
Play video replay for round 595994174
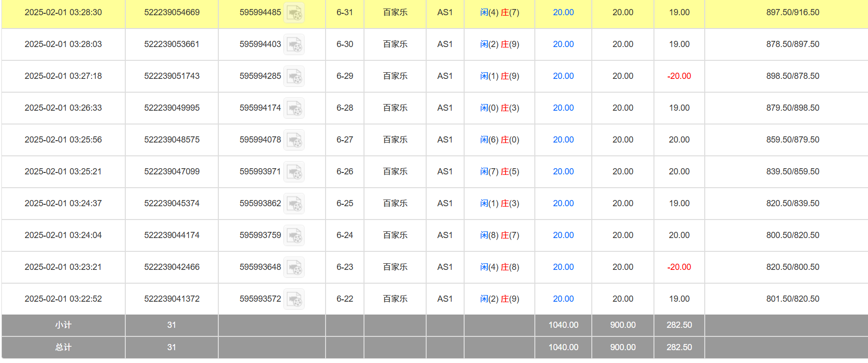coord(294,108)
